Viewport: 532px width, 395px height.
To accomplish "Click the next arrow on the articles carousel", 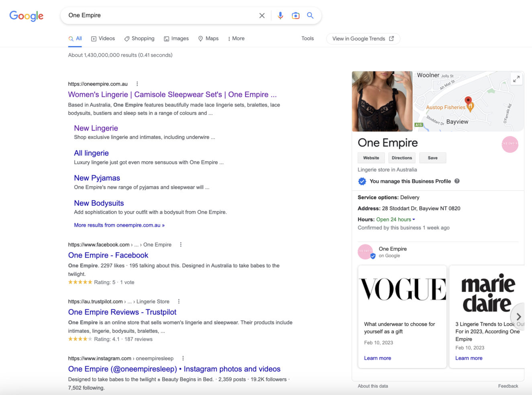I will pyautogui.click(x=518, y=316).
